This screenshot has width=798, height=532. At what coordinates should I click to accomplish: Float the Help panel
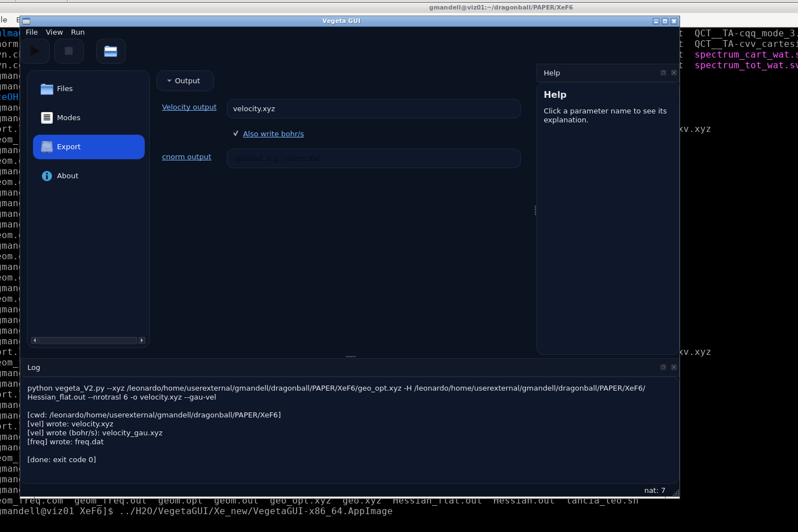tap(663, 73)
